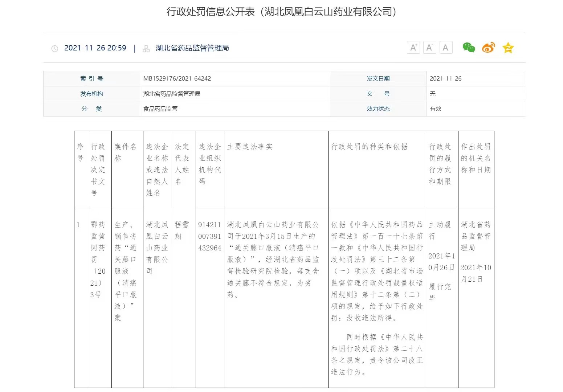Viewport: 563px width, 392px height.
Task: Click the 效力状态 label cell
Action: (x=378, y=109)
